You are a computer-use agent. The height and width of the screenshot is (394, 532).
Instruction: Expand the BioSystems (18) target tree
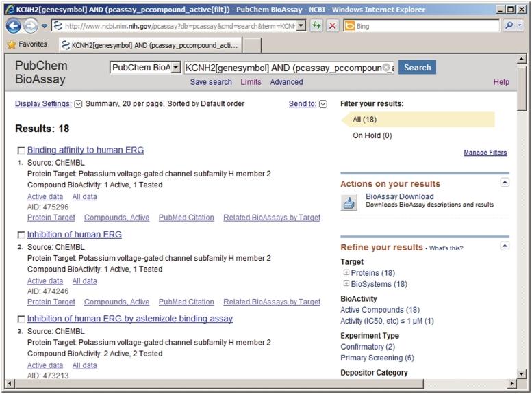point(346,284)
